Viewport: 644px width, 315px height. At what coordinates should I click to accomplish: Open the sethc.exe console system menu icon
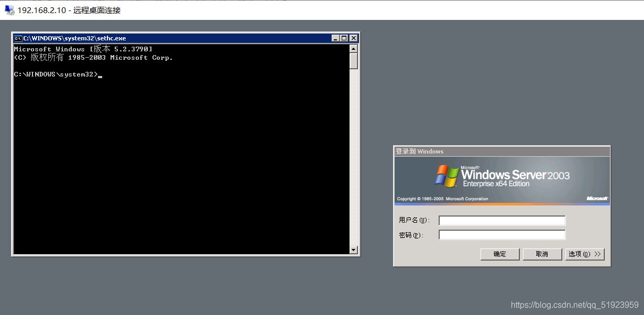coord(18,38)
